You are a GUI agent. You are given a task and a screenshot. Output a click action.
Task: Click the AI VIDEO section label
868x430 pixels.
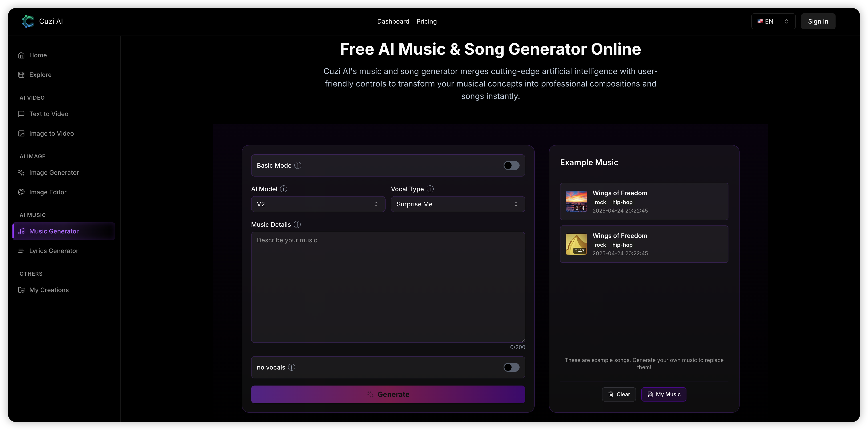[x=32, y=98]
